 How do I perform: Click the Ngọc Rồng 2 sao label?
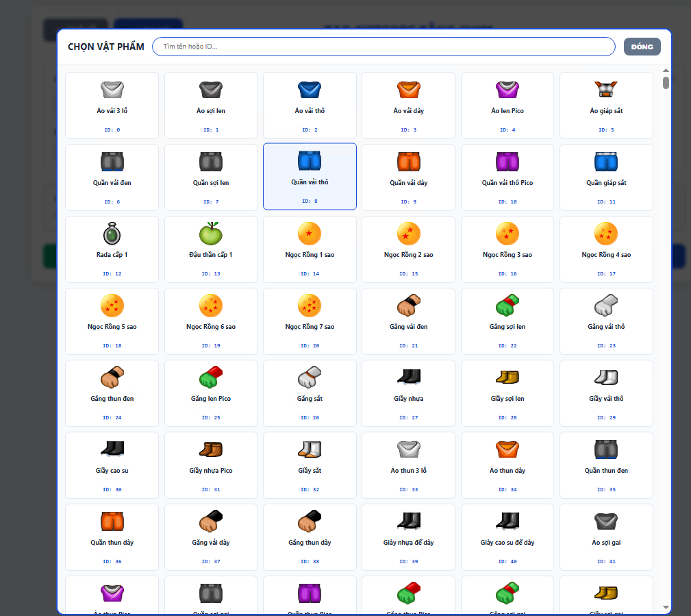tap(409, 254)
